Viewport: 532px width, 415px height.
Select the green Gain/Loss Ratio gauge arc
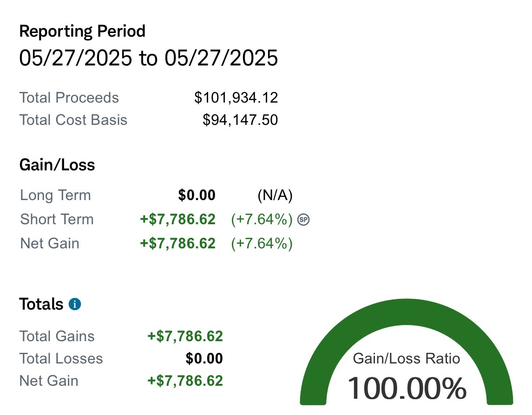coord(407,351)
